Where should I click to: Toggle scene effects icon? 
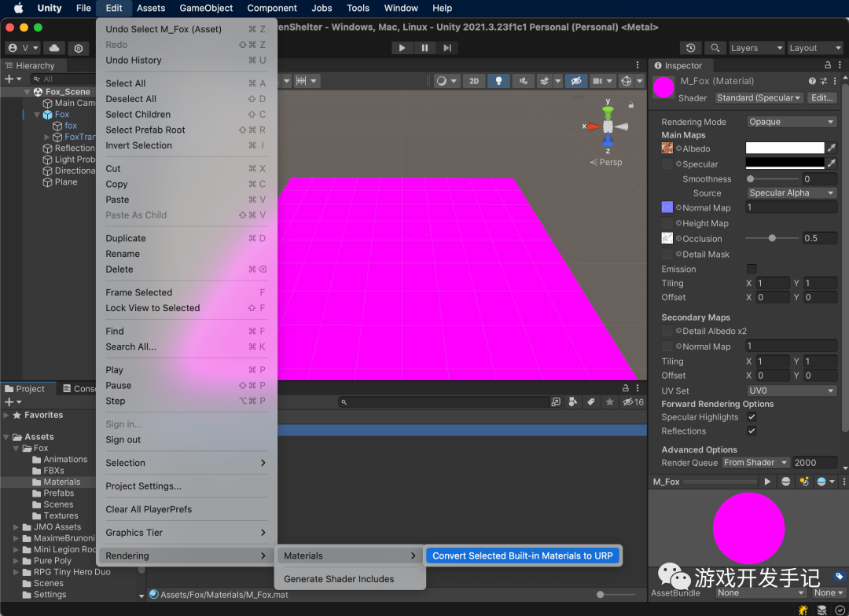point(544,81)
